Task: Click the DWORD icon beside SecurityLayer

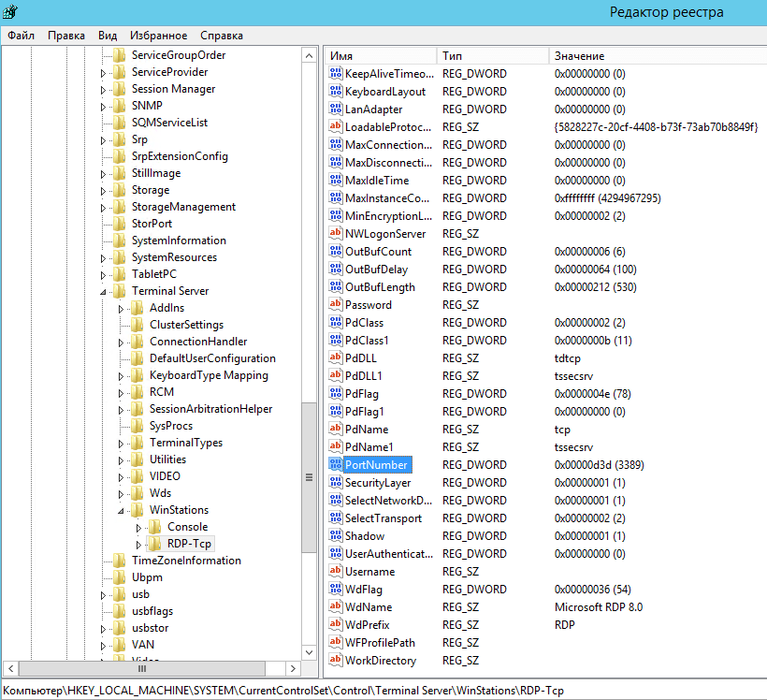Action: 335,483
